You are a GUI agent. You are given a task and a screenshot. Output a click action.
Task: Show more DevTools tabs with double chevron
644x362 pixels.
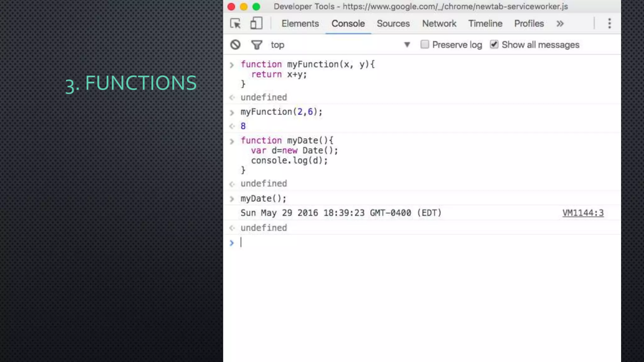(560, 24)
